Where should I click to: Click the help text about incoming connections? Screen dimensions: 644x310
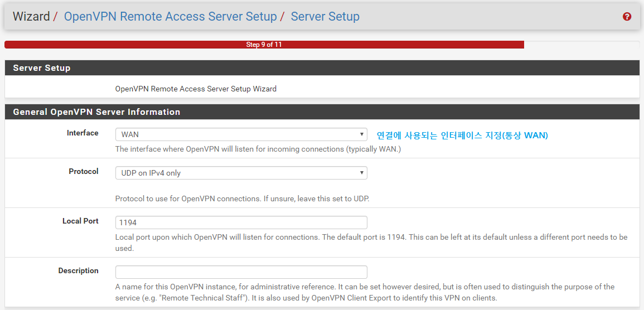(258, 149)
